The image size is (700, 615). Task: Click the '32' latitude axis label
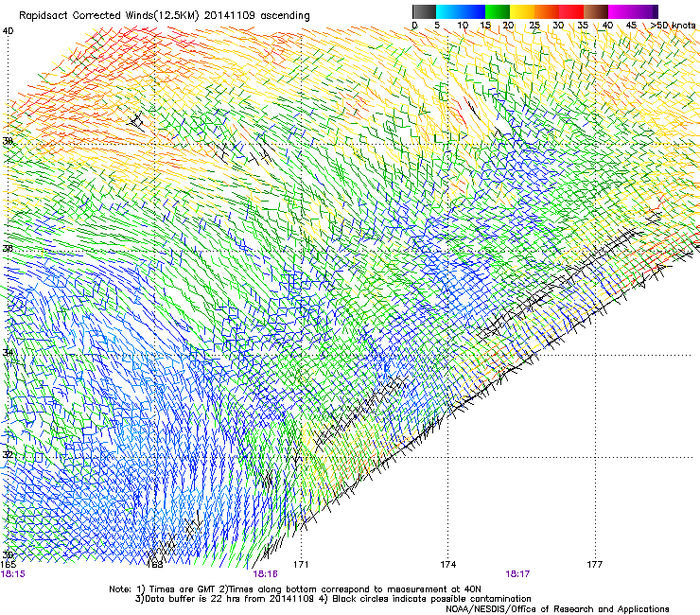tap(8, 455)
